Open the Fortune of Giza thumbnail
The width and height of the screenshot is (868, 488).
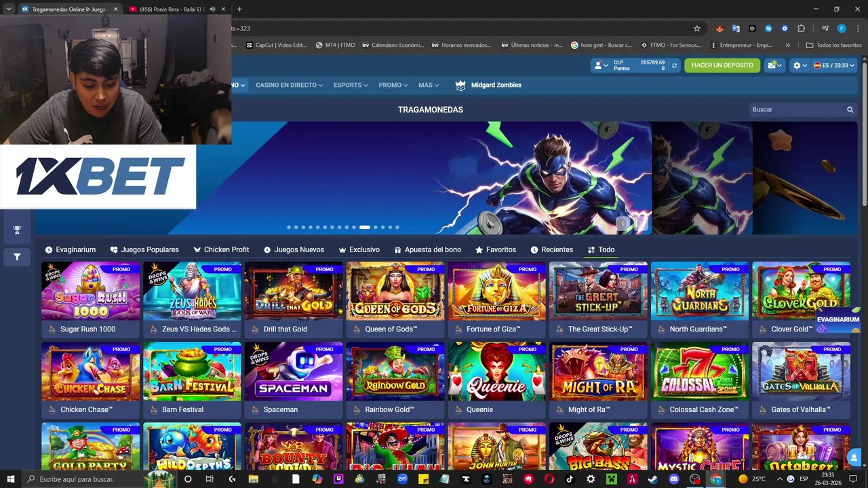tap(497, 291)
